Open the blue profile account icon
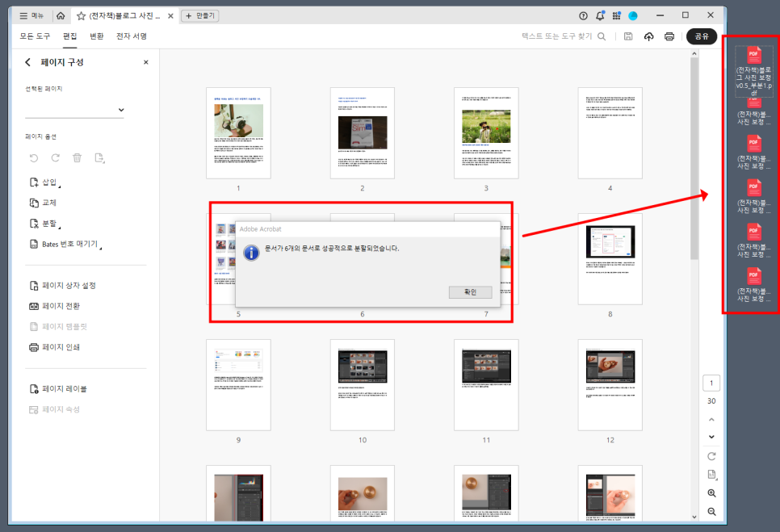The width and height of the screenshot is (780, 532). pos(633,16)
